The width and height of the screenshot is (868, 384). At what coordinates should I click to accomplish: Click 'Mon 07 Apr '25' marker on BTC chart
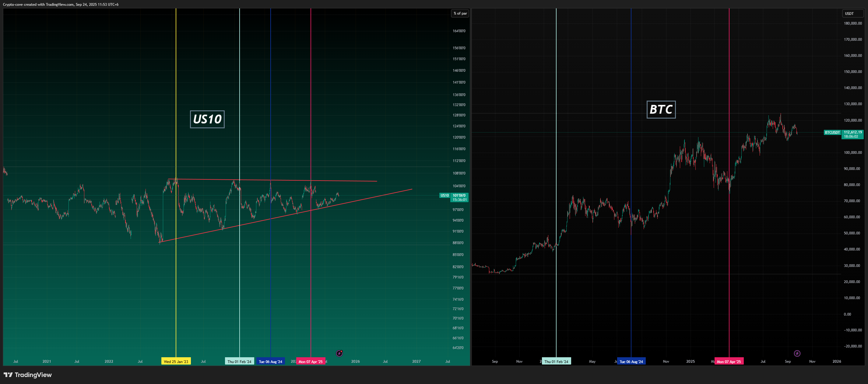coord(729,362)
